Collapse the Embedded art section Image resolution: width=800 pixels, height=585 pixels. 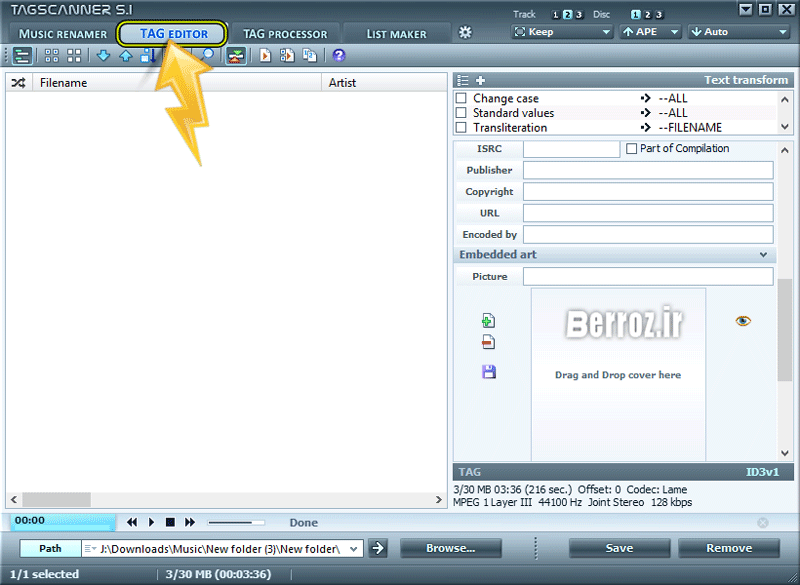point(763,255)
